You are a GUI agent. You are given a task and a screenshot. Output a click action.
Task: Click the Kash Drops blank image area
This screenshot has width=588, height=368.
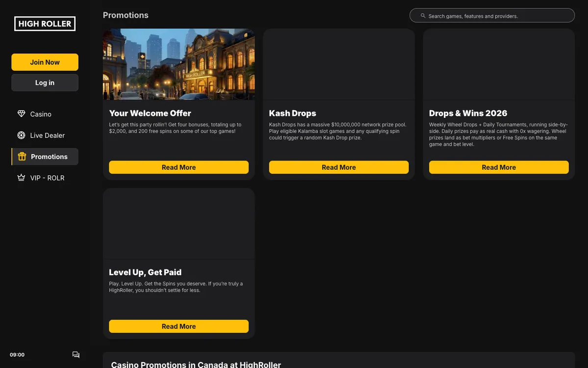tap(339, 64)
